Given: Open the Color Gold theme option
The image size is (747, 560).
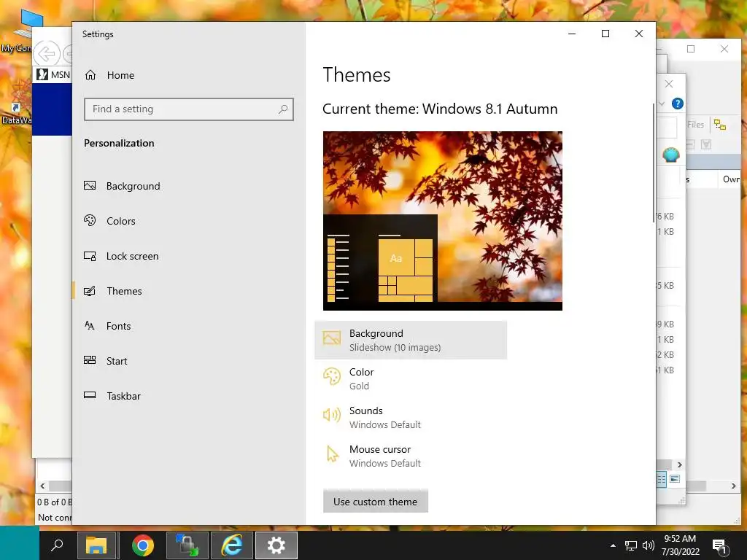Looking at the screenshot, I should pos(411,378).
